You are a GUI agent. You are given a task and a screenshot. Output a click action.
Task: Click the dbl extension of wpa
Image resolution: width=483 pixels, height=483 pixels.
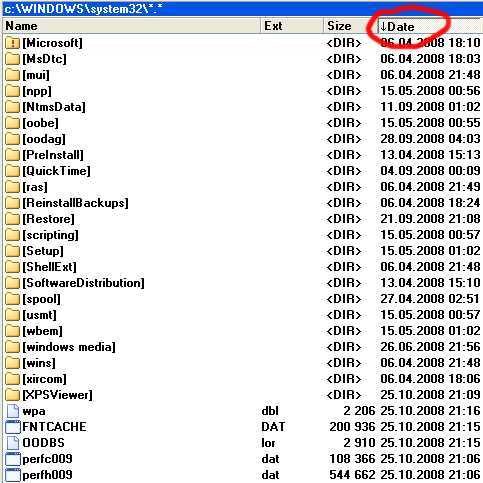(270, 411)
